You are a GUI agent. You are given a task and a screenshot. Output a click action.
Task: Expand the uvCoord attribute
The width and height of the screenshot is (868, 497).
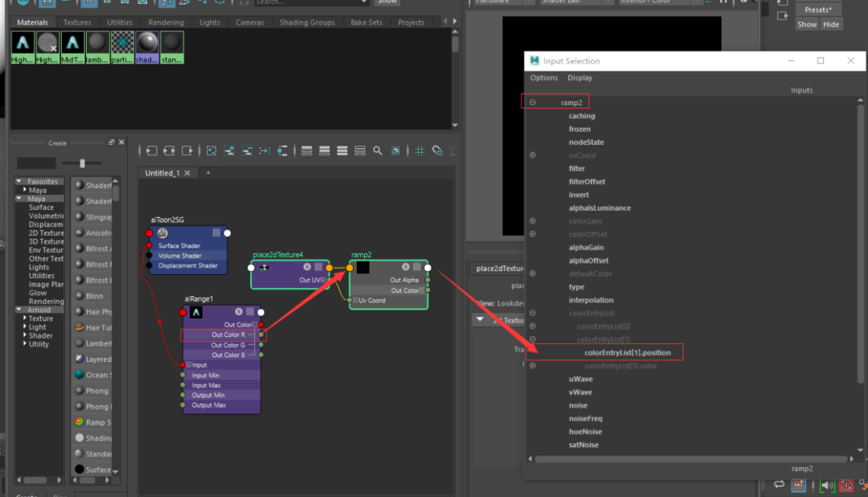[533, 155]
